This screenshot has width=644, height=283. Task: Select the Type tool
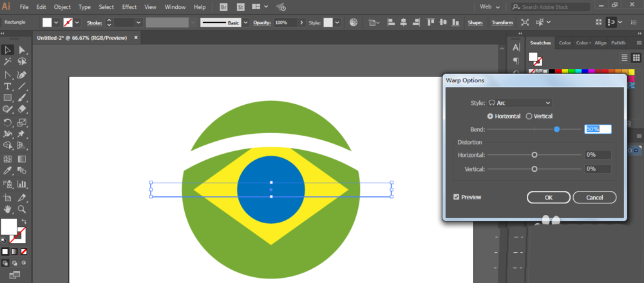[x=7, y=86]
